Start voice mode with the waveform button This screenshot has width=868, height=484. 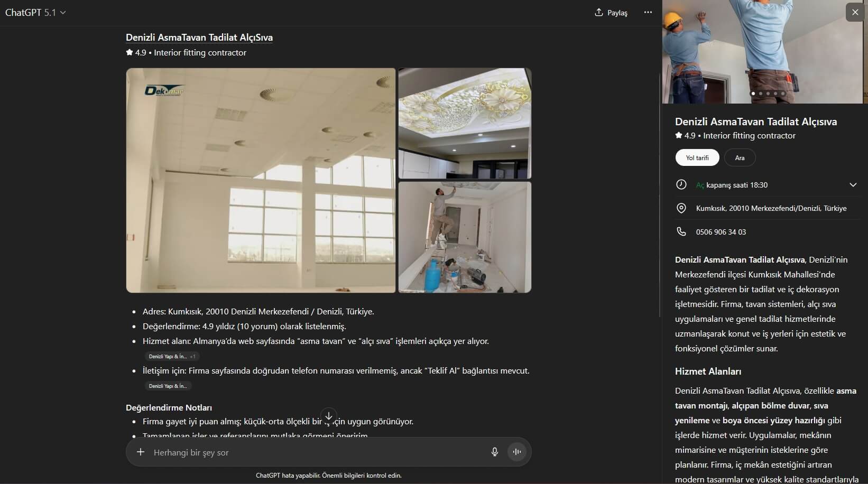coord(517,452)
